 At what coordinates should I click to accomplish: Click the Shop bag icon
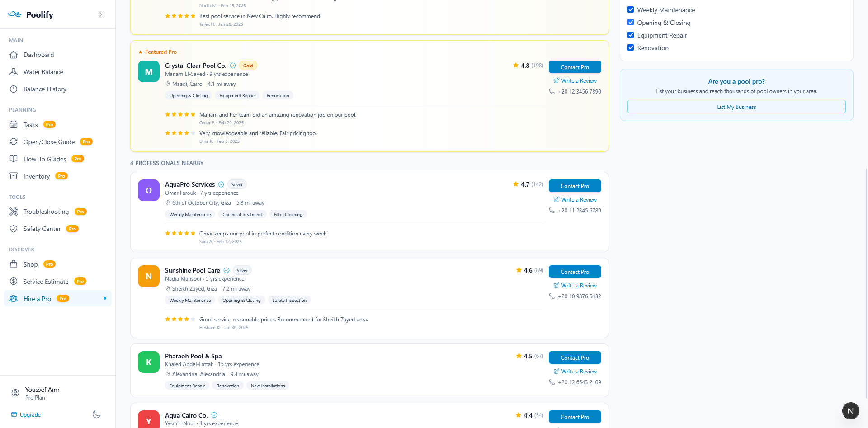14,264
